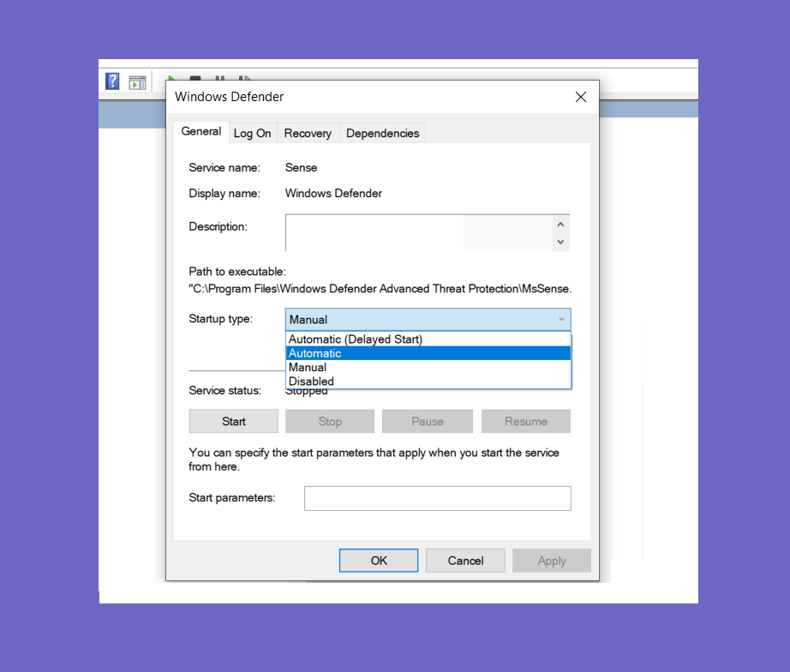Click the MsSense executable path text
This screenshot has height=672, width=790.
coord(380,289)
